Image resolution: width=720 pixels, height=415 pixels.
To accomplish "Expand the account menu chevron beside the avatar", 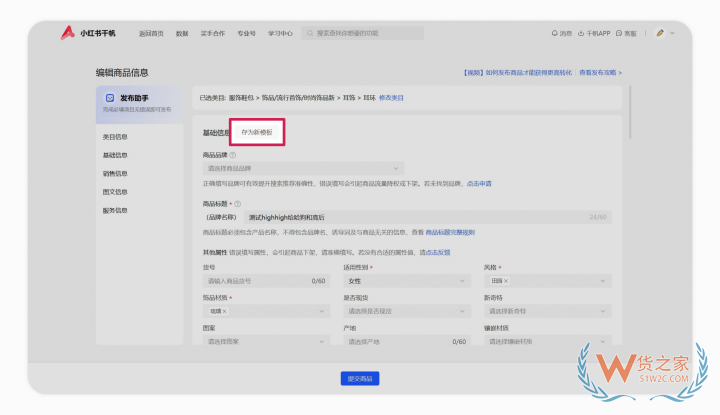I will (672, 33).
